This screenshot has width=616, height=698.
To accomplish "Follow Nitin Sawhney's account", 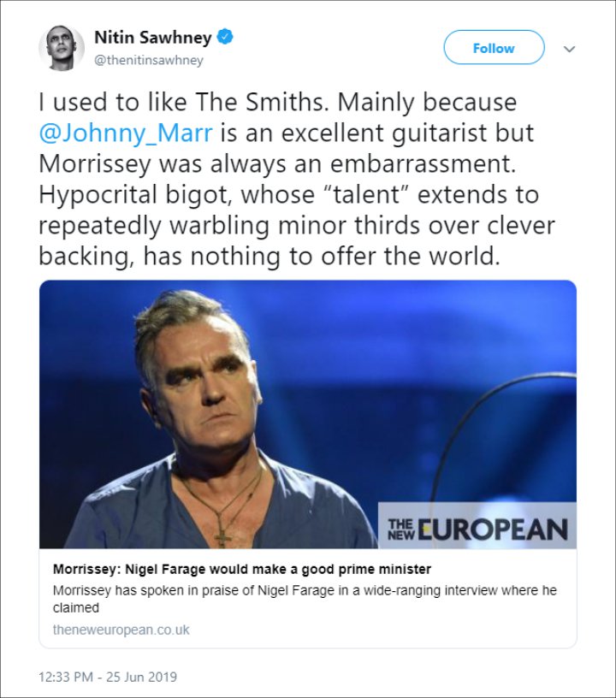I will coord(494,47).
